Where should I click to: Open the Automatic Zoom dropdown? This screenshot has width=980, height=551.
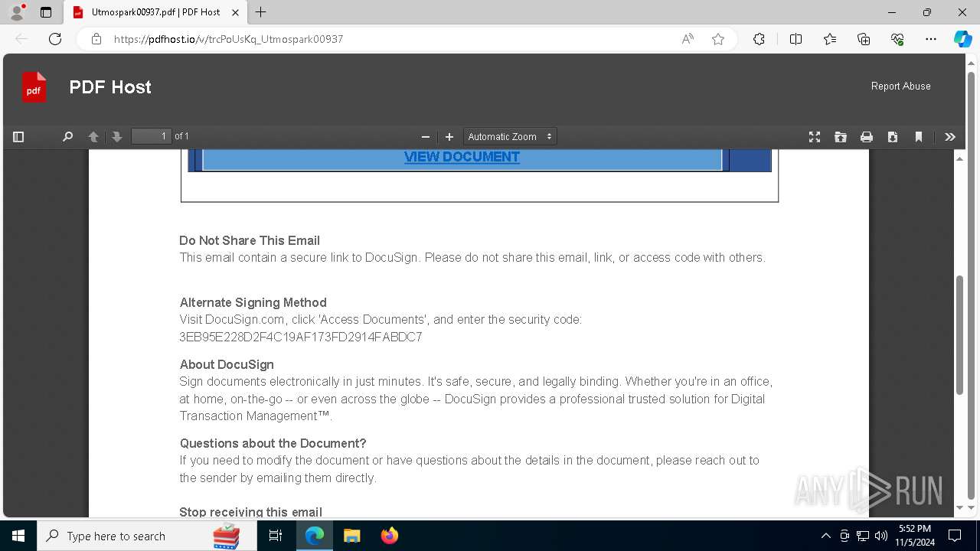(510, 136)
